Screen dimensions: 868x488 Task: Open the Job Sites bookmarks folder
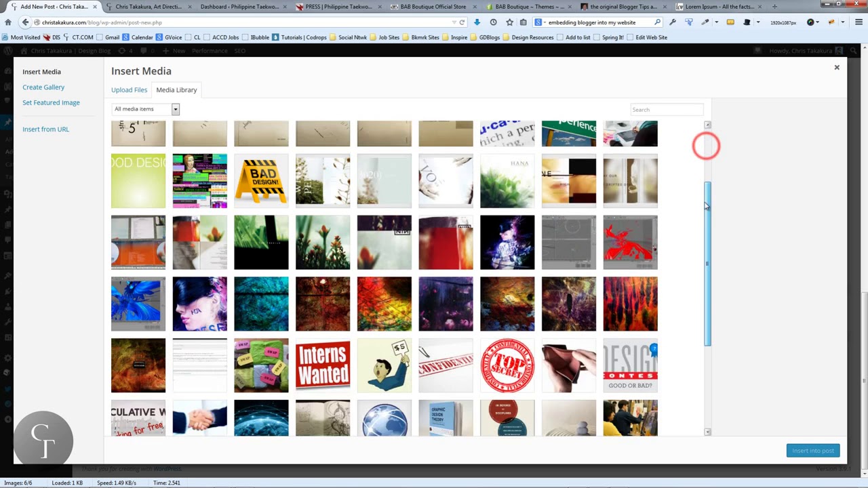coord(384,37)
